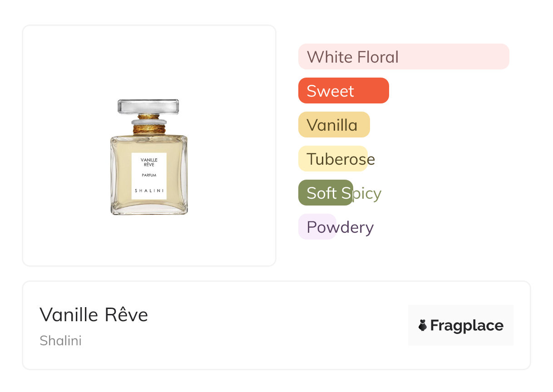
Task: Pick the lavender Powdery accord bar
Action: click(317, 227)
